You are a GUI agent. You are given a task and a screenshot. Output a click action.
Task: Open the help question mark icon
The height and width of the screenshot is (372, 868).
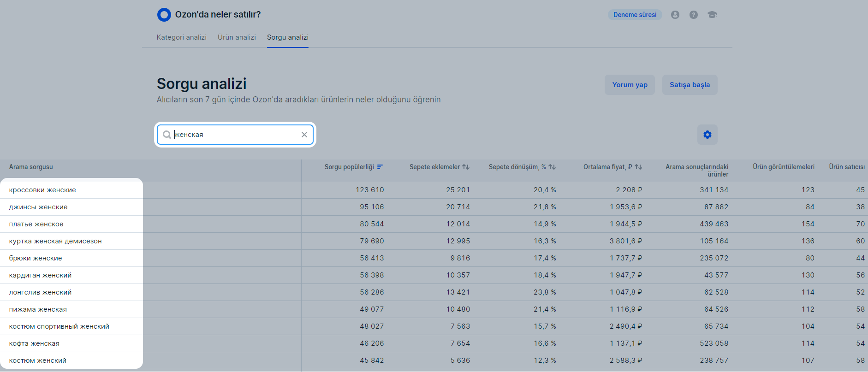pyautogui.click(x=693, y=15)
